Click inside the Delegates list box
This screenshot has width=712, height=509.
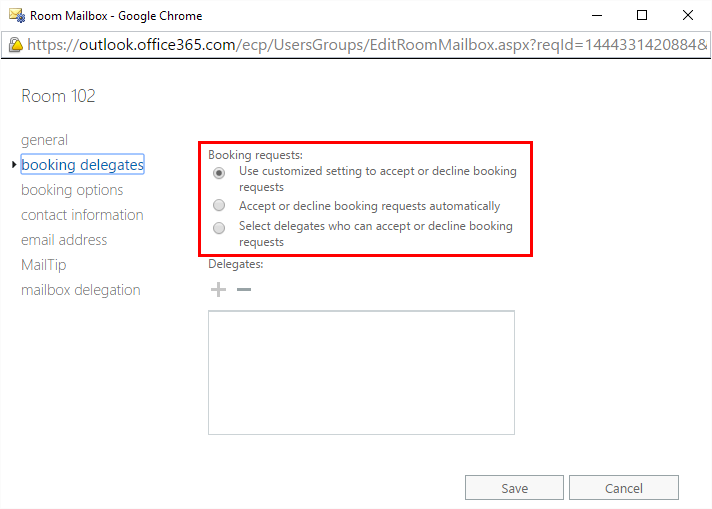pyautogui.click(x=361, y=372)
